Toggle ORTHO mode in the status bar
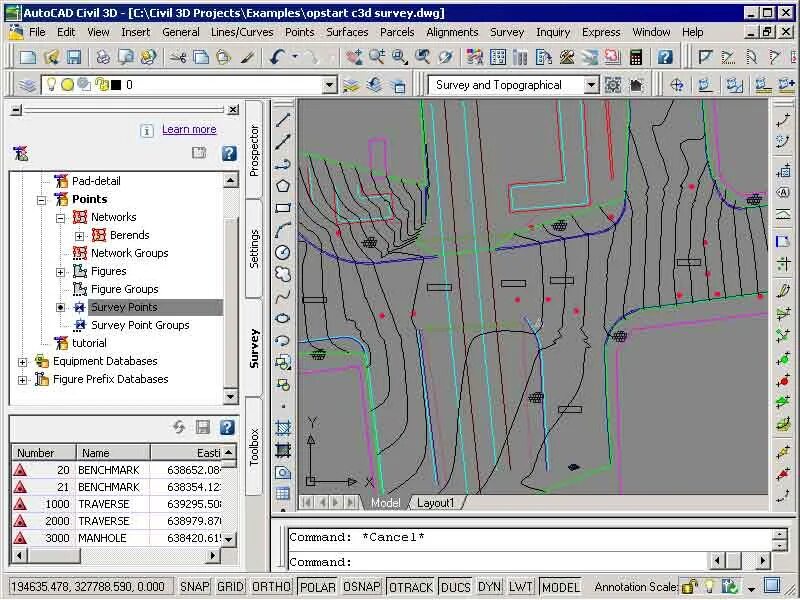The image size is (800, 600). (x=270, y=587)
